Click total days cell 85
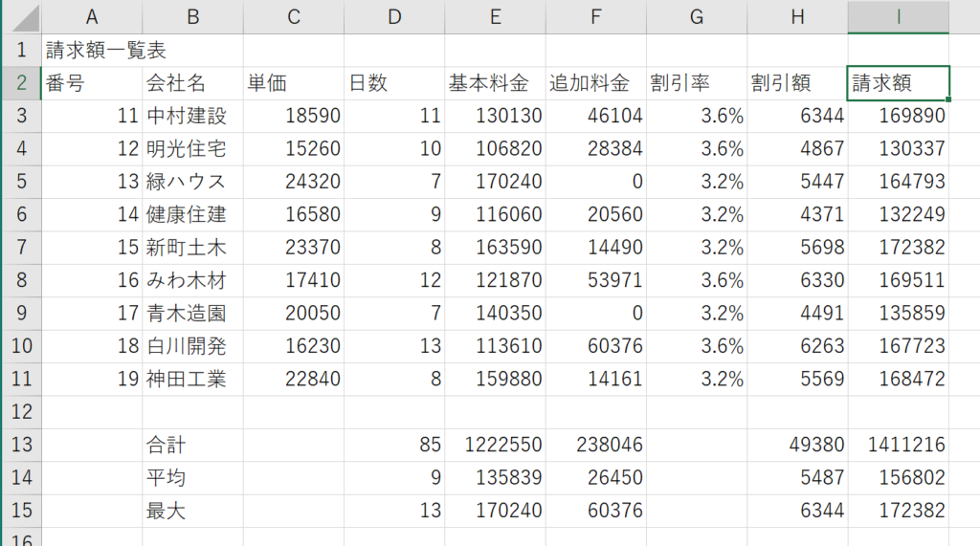 click(394, 445)
